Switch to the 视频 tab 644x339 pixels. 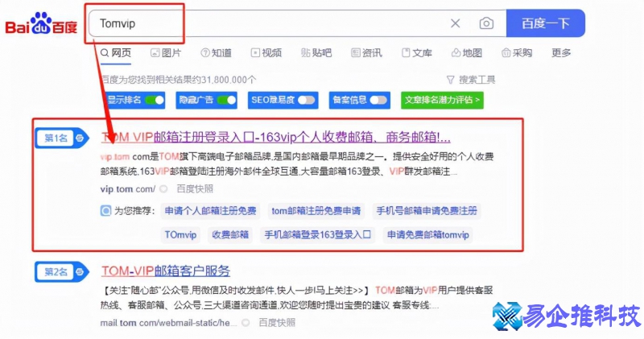[266, 53]
